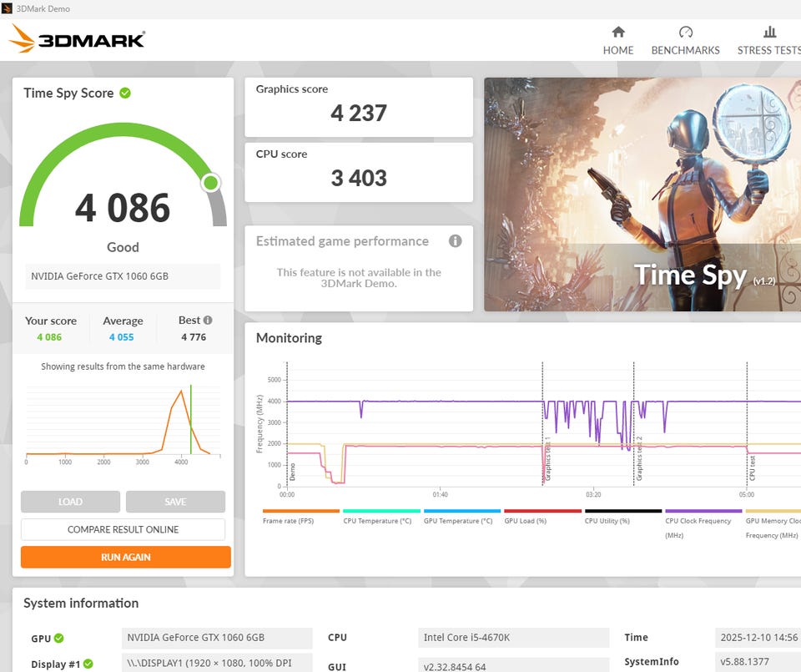Toggle the CPU Temperature legend swatch
The width and height of the screenshot is (801, 672).
[381, 511]
